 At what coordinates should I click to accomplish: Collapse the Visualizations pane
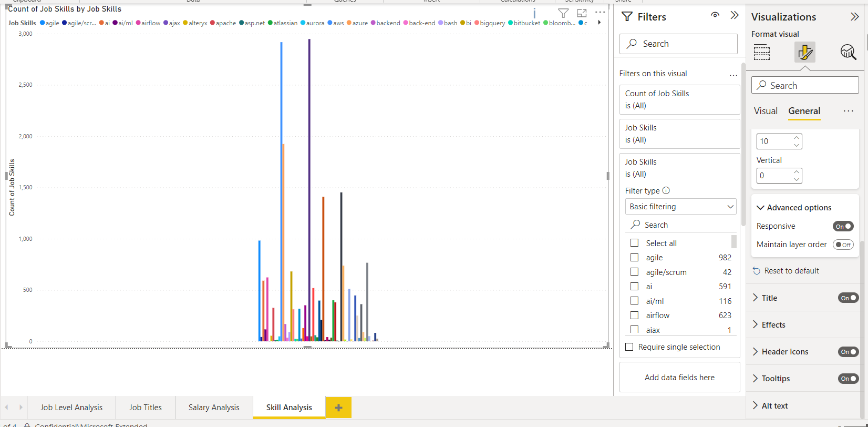coord(854,17)
